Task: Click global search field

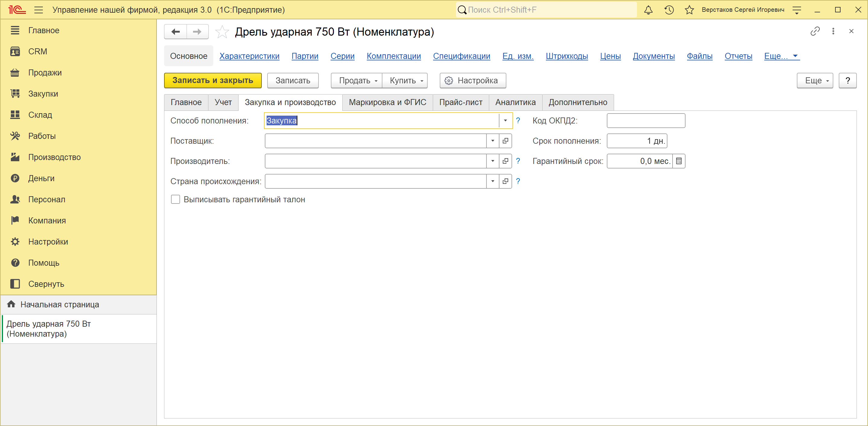Action: point(546,10)
